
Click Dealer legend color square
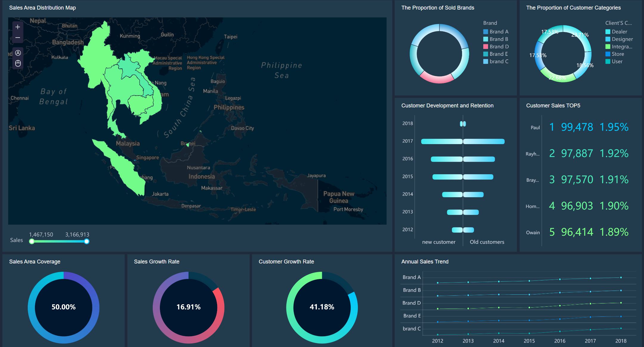click(608, 32)
